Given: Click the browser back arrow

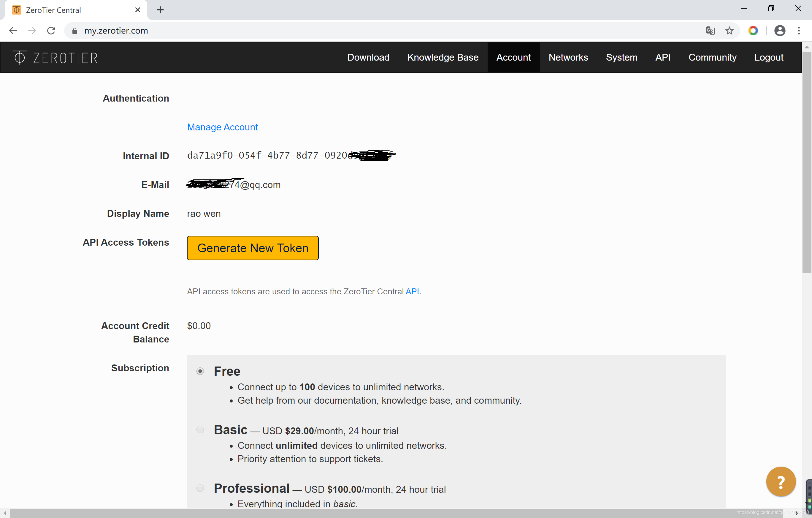Looking at the screenshot, I should (x=13, y=31).
